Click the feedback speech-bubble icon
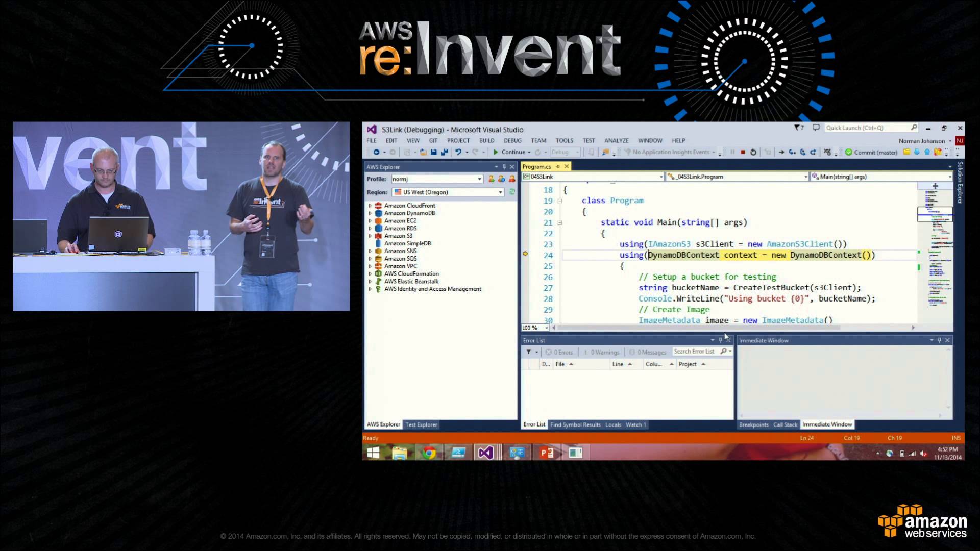This screenshot has width=980, height=551. click(816, 128)
